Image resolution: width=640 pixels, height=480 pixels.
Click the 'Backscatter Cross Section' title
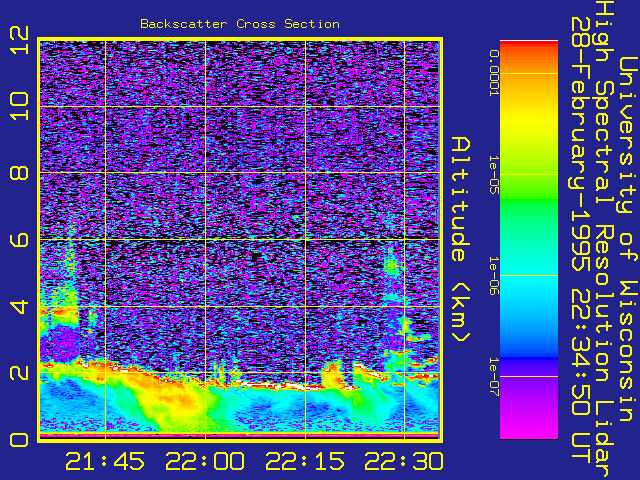click(x=240, y=24)
